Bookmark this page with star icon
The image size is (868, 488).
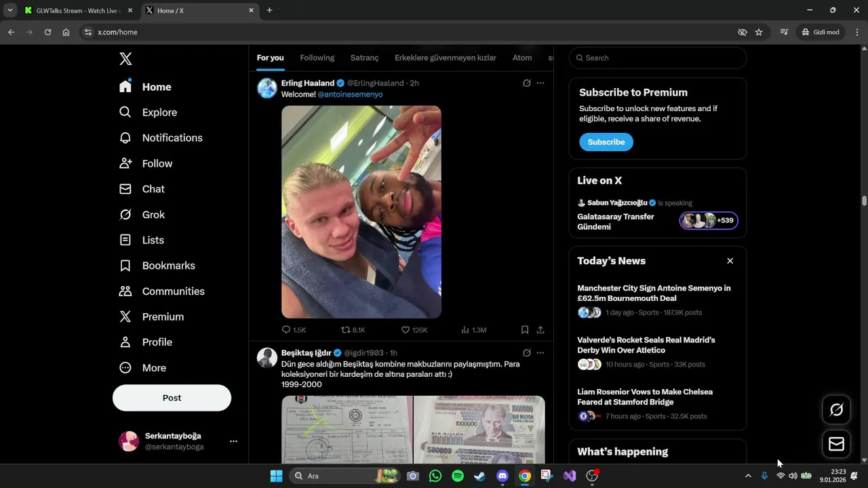point(759,32)
